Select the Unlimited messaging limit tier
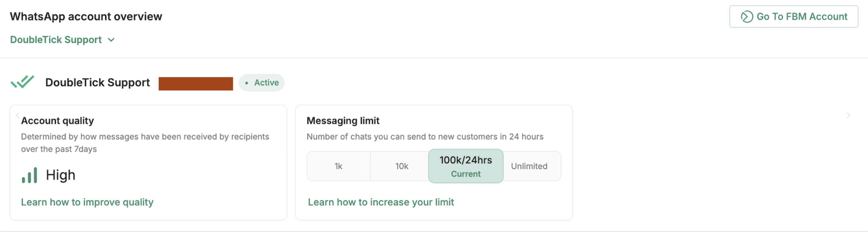 529,166
